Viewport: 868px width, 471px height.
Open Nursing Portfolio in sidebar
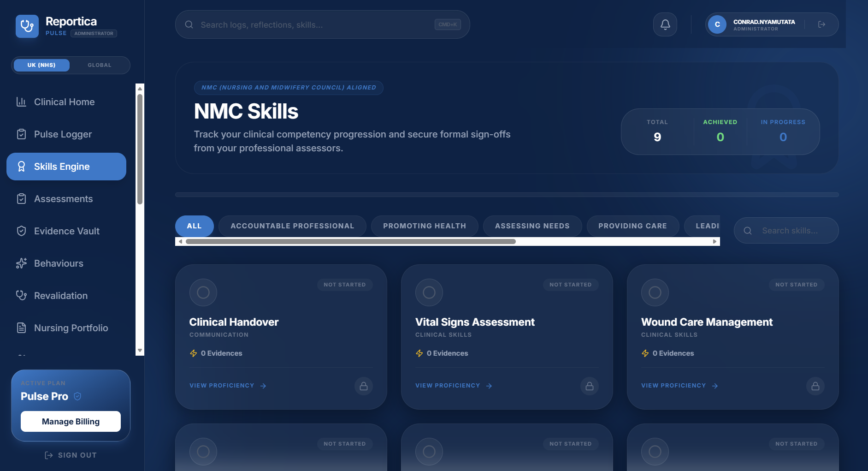pos(66,328)
